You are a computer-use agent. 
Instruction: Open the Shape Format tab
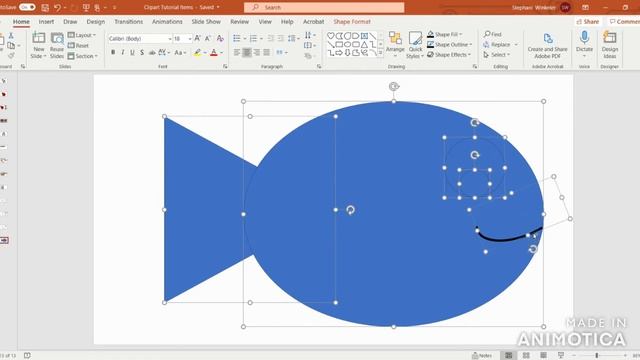coord(352,22)
